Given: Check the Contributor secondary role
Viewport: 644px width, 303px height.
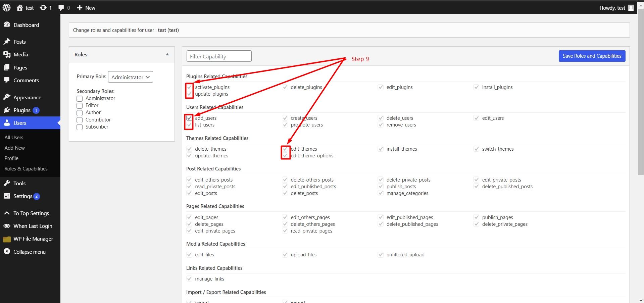Looking at the screenshot, I should point(80,120).
